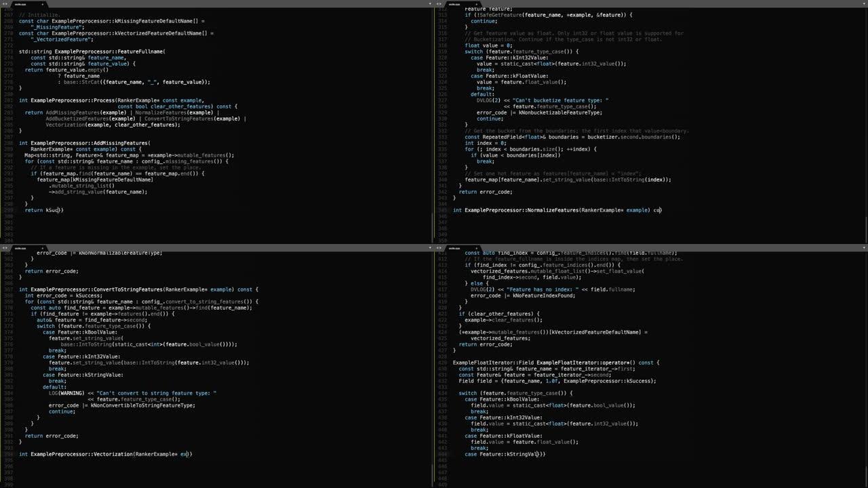Click the forward navigation arrow in the top-right pane

point(440,4)
